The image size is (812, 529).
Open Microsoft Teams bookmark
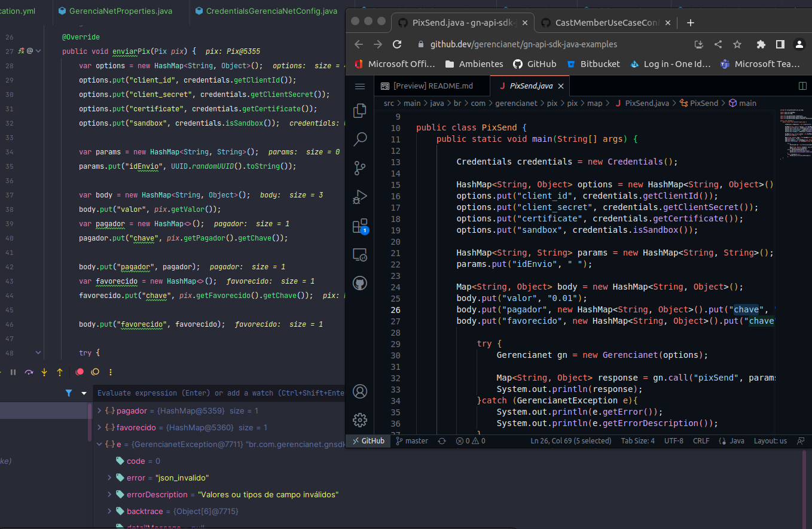760,64
